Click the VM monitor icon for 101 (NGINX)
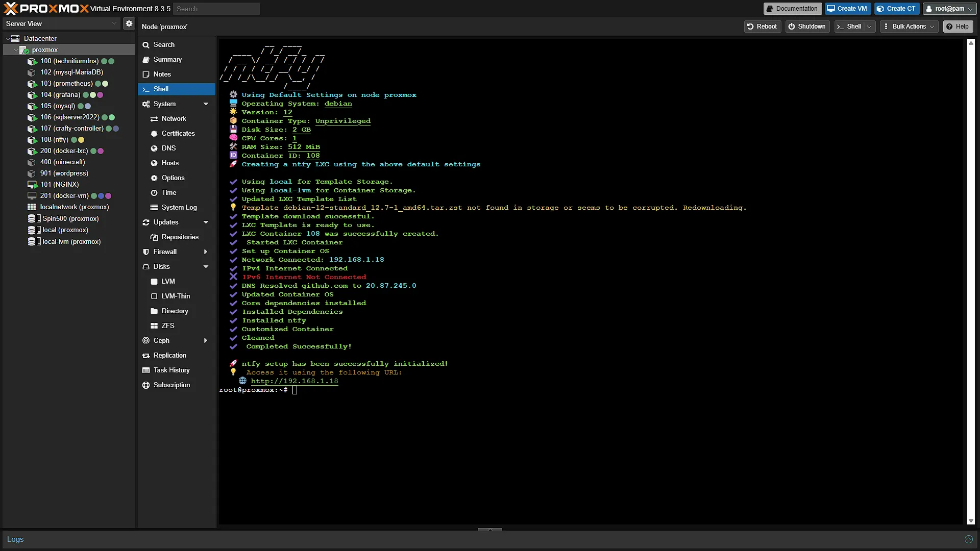This screenshot has width=980, height=551. coord(32,185)
